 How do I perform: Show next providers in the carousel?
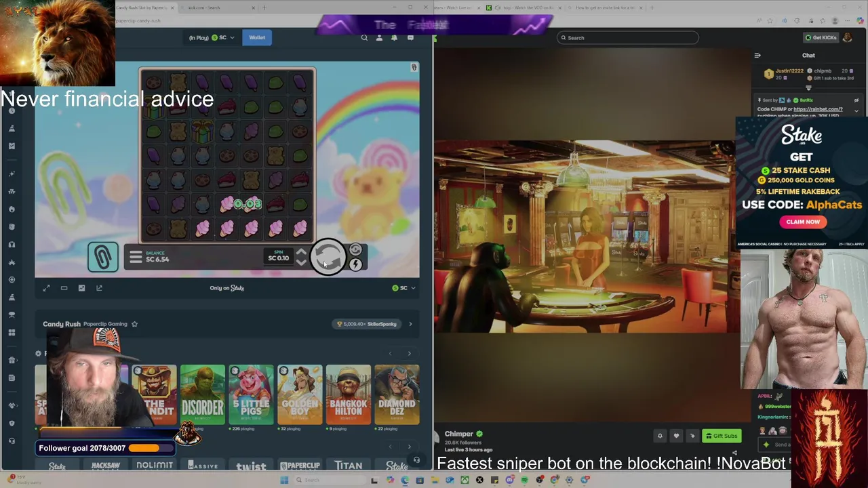tap(409, 447)
